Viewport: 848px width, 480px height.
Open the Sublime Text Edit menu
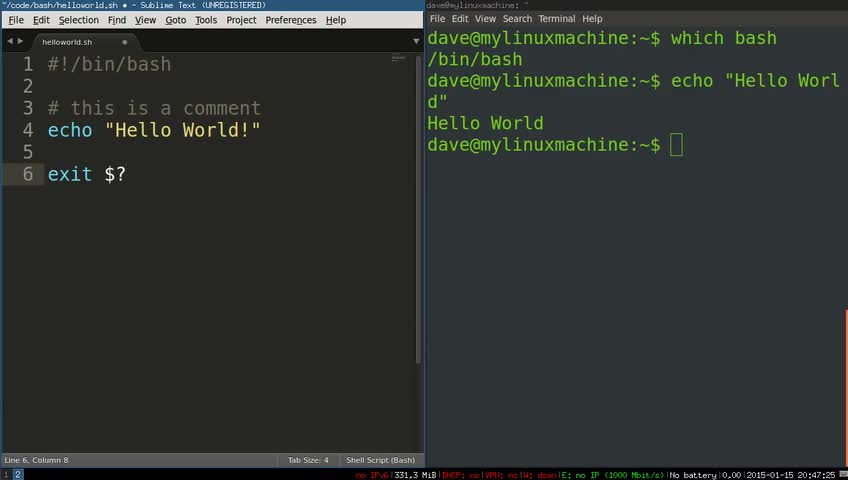[41, 20]
